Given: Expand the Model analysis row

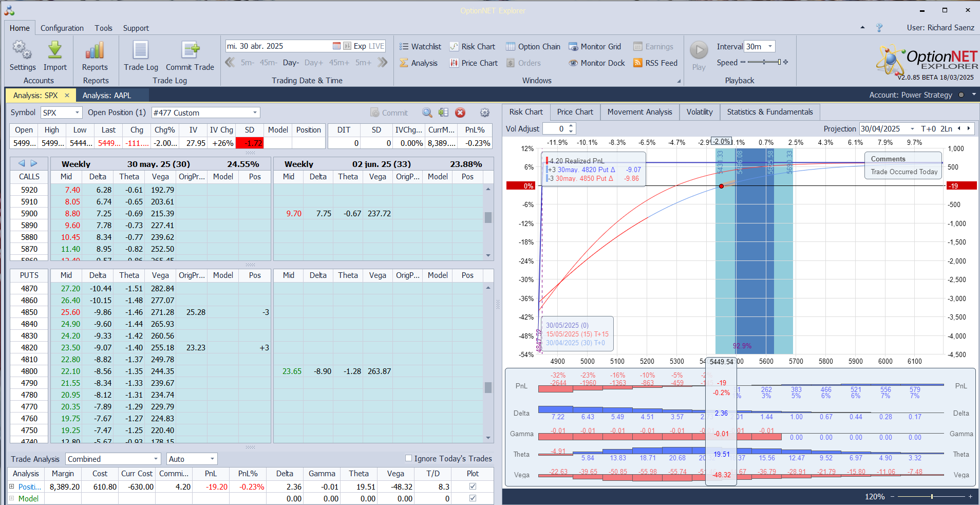Looking at the screenshot, I should (x=12, y=498).
